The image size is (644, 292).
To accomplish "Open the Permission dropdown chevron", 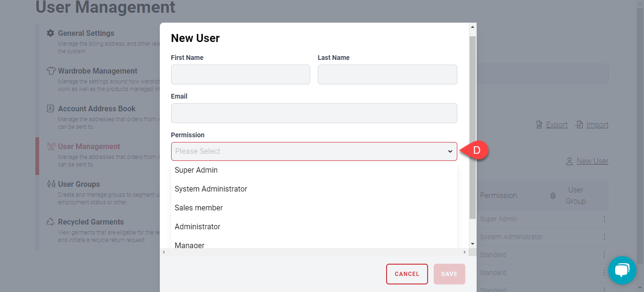I will 450,151.
